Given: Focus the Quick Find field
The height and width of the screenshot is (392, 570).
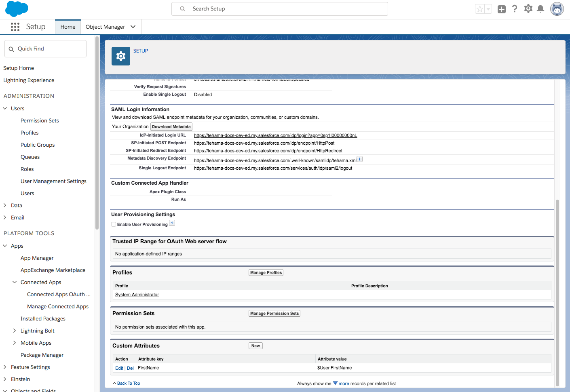Looking at the screenshot, I should tap(46, 48).
